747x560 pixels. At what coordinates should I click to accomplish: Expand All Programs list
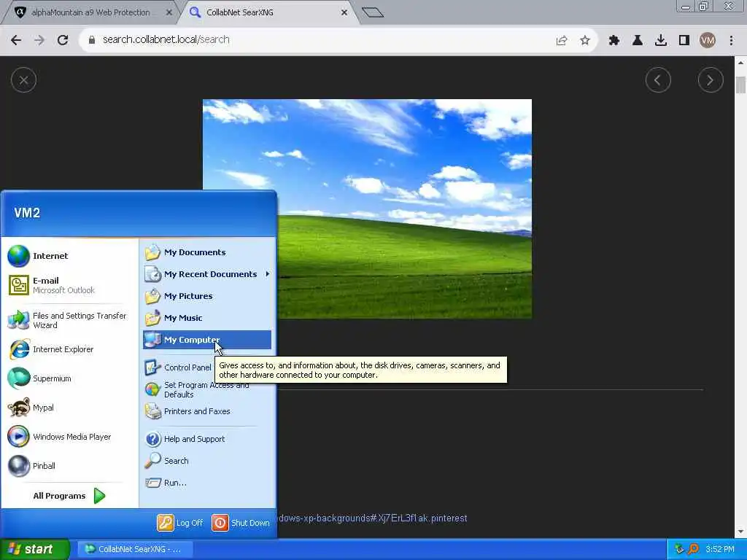[x=69, y=496]
